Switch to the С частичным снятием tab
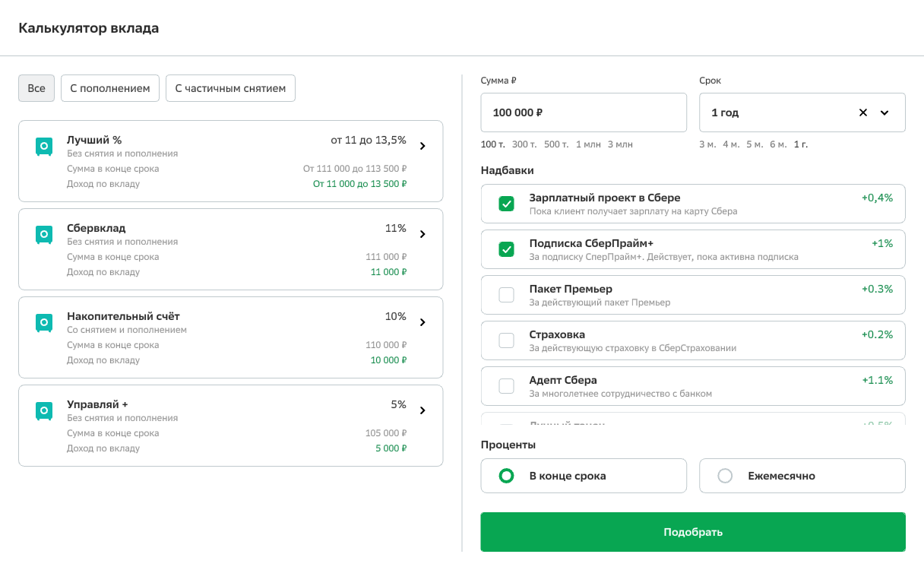This screenshot has width=924, height=570. [x=230, y=88]
